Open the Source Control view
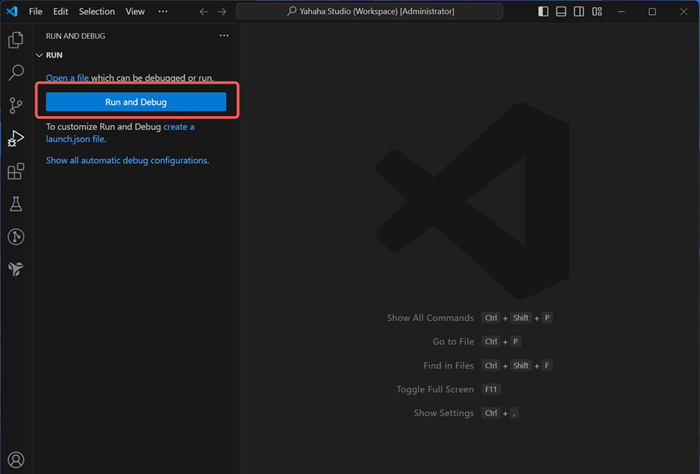700x474 pixels. pyautogui.click(x=16, y=106)
